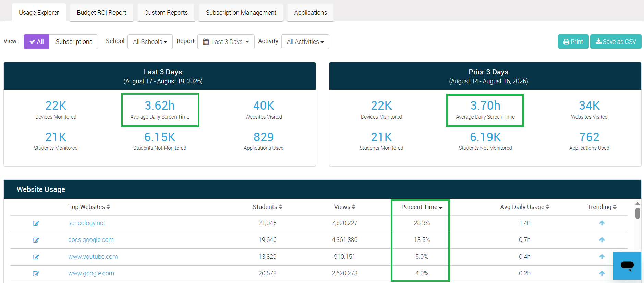Open the Subscription Management tab
The image size is (644, 283).
pyautogui.click(x=241, y=13)
